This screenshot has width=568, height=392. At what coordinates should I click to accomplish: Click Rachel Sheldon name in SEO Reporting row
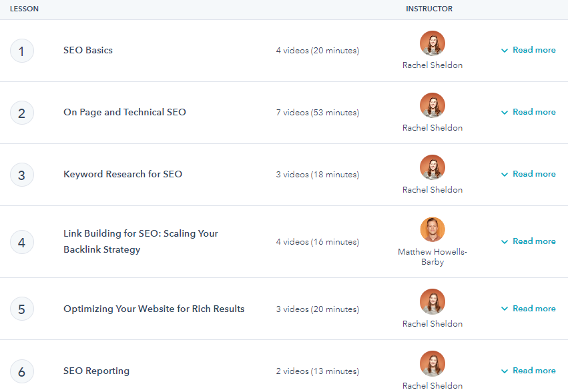coord(433,386)
